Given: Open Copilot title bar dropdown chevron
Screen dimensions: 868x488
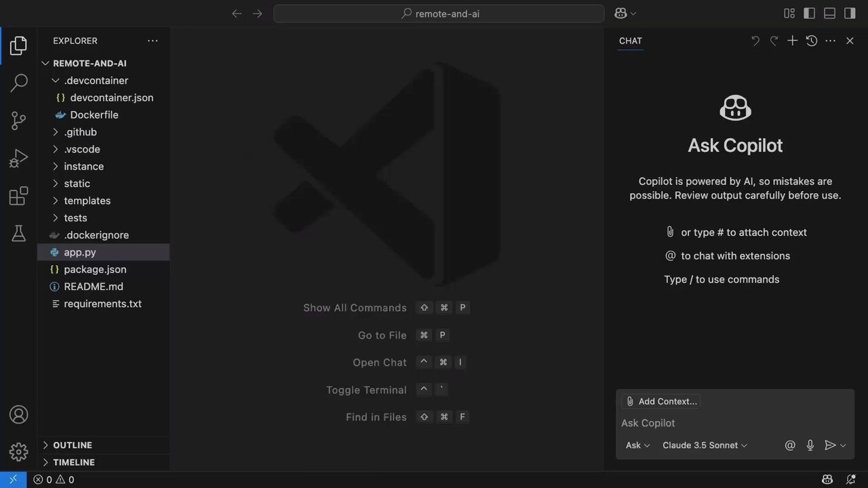Looking at the screenshot, I should click(x=634, y=13).
